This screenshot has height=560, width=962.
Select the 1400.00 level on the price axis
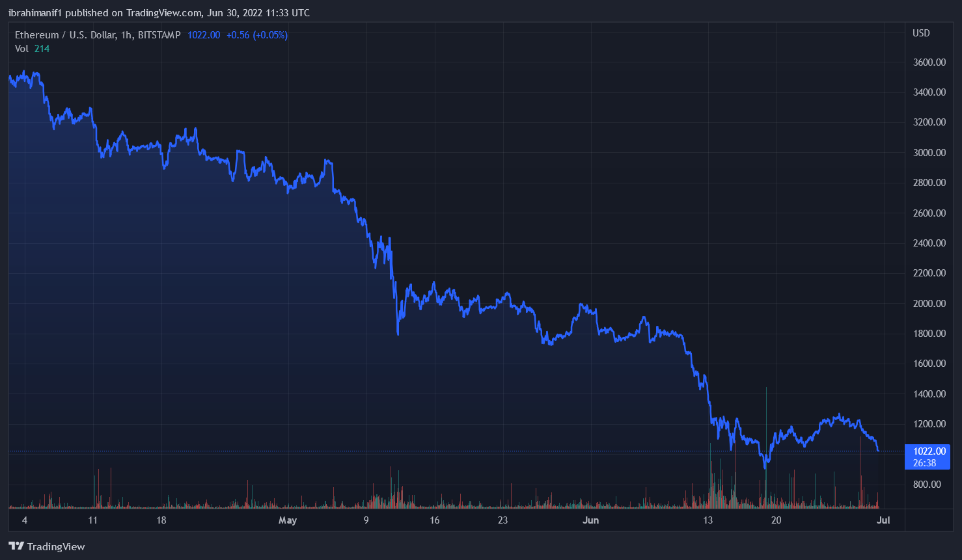[929, 394]
